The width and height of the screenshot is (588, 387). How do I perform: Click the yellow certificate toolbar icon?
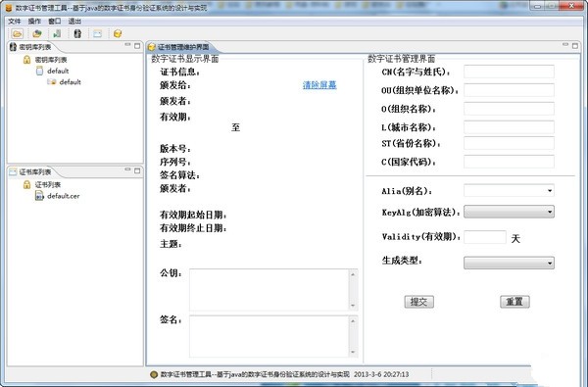[x=118, y=33]
